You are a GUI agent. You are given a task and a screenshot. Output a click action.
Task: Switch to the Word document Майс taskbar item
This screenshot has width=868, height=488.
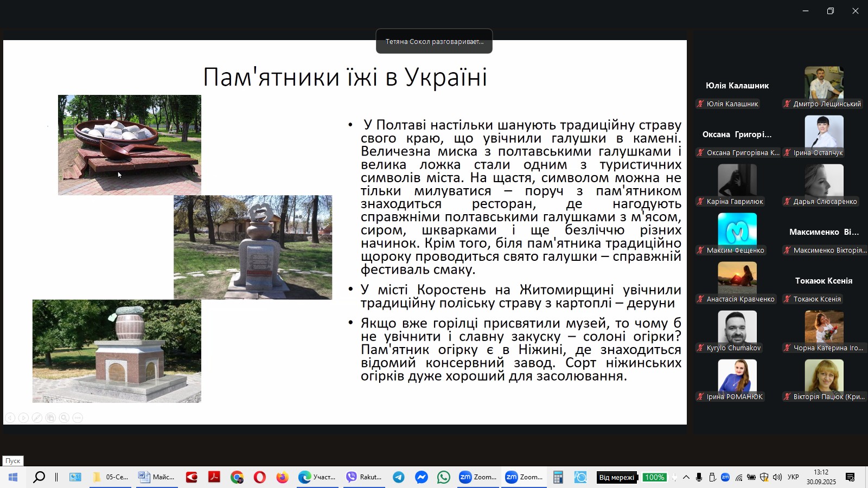(x=156, y=478)
